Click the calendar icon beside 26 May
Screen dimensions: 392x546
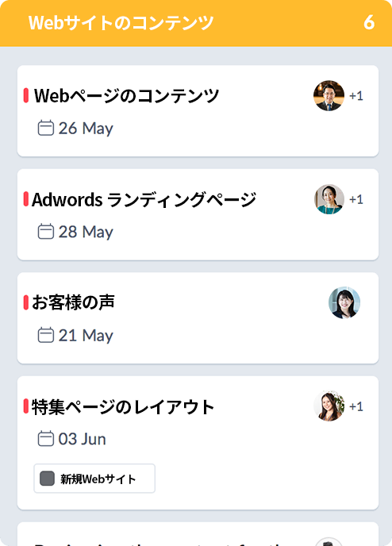45,128
